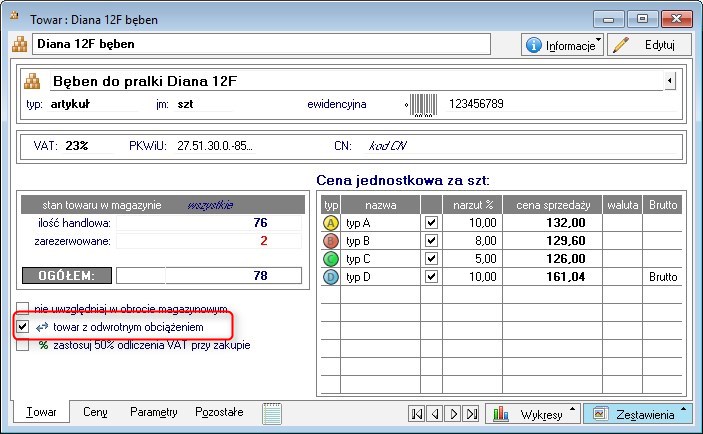Click the notepad icon beside Pozostałe tab
The image size is (703, 434).
[272, 413]
